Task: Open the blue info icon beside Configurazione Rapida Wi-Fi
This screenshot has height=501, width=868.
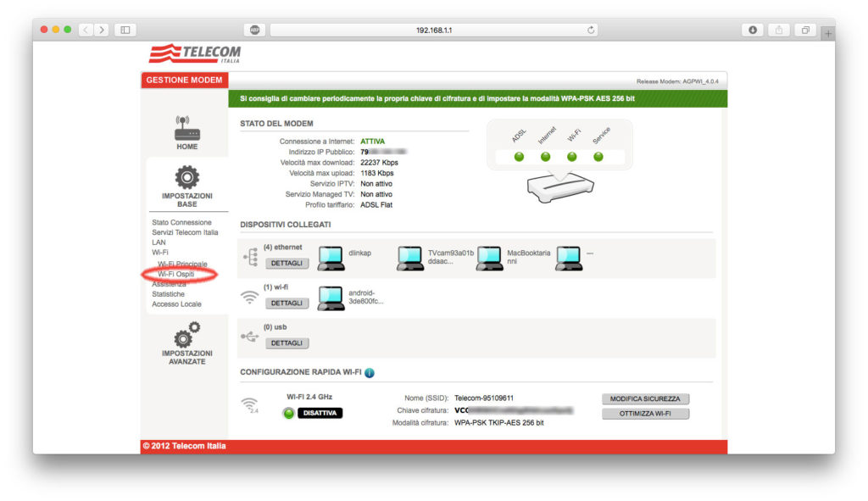Action: [x=370, y=372]
